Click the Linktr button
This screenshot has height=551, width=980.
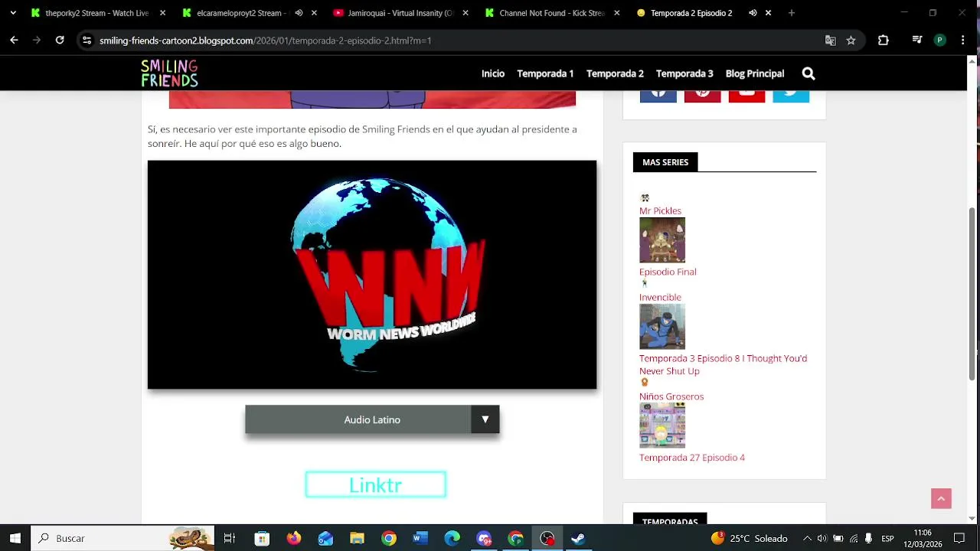[375, 485]
